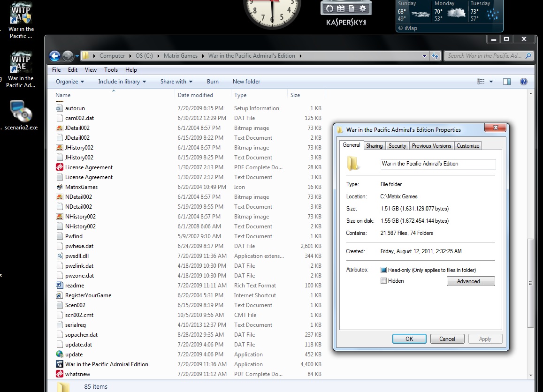
Task: Open the Help question mark icon
Action: pyautogui.click(x=524, y=82)
